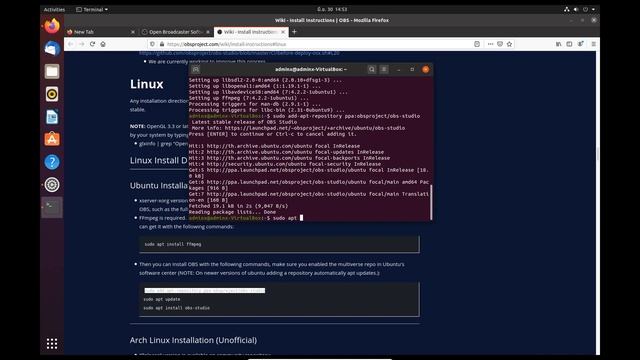Viewport: 640px width, 360px height.
Task: Close the Wiki Install Instructions tab
Action: pos(283,32)
